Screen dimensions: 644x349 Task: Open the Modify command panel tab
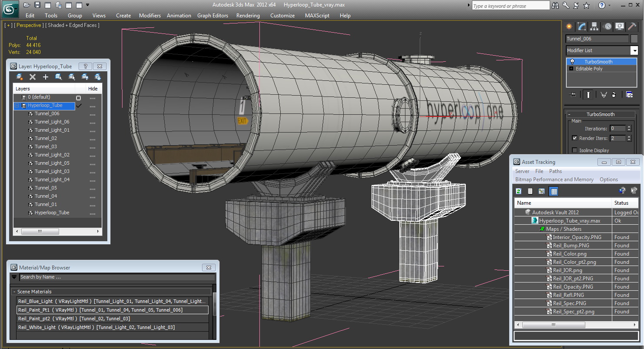click(581, 27)
